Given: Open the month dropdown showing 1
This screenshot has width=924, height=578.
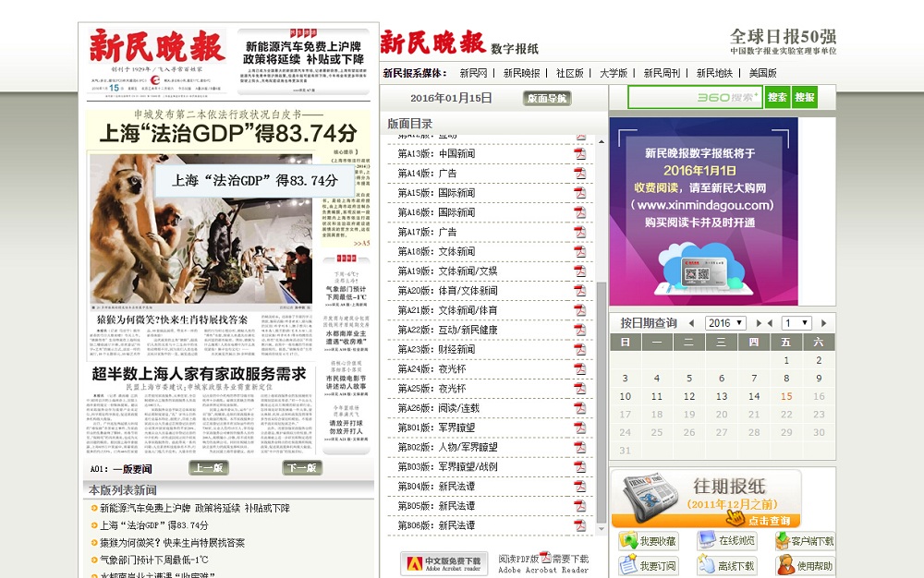Looking at the screenshot, I should coord(796,323).
